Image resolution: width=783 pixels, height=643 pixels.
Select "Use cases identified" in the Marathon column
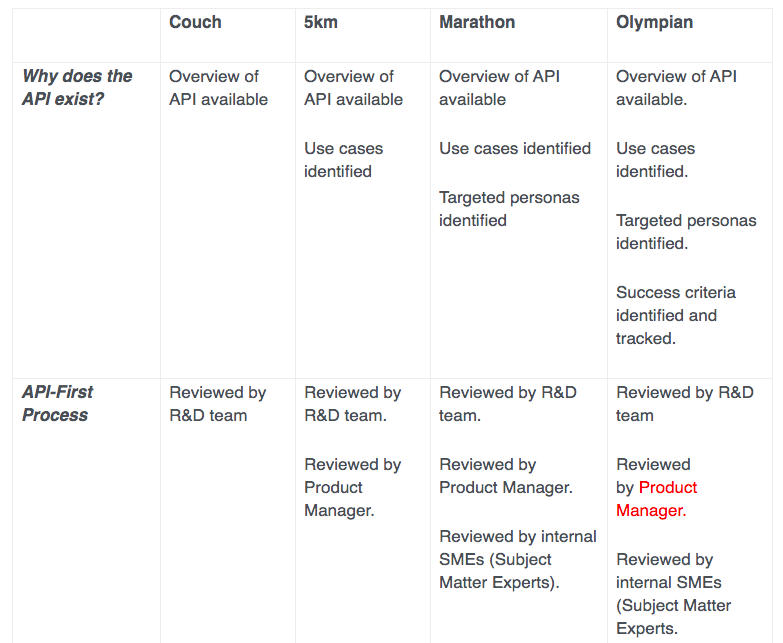(x=515, y=148)
